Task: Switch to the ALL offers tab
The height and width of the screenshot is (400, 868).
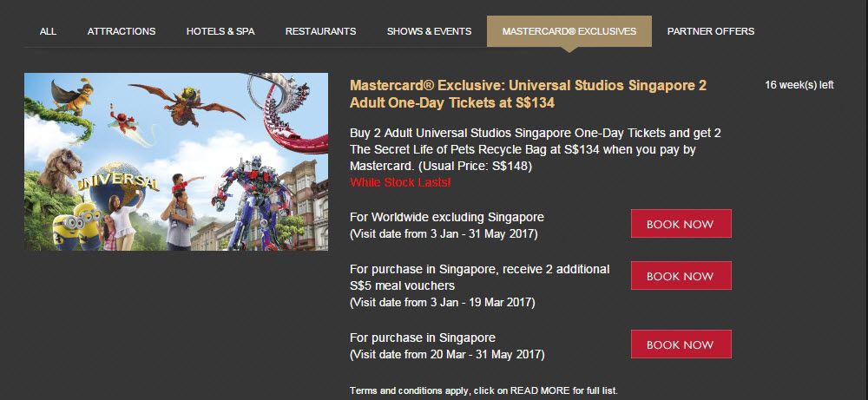Action: (48, 31)
